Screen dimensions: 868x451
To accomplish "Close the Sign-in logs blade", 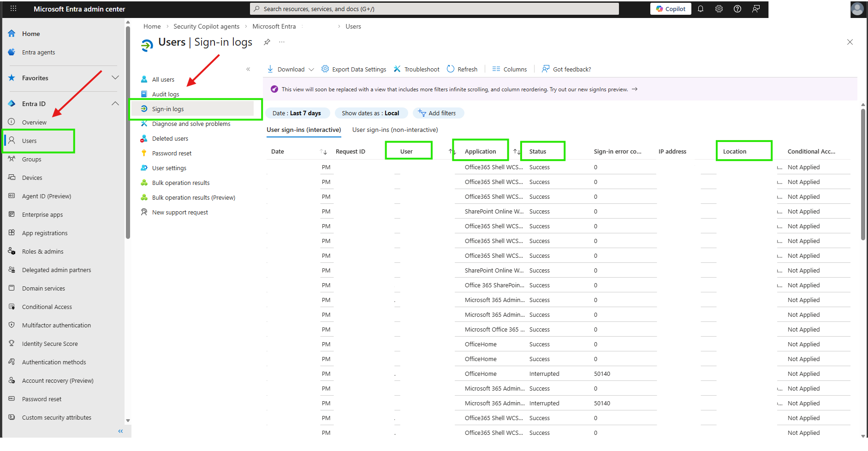I will point(850,42).
